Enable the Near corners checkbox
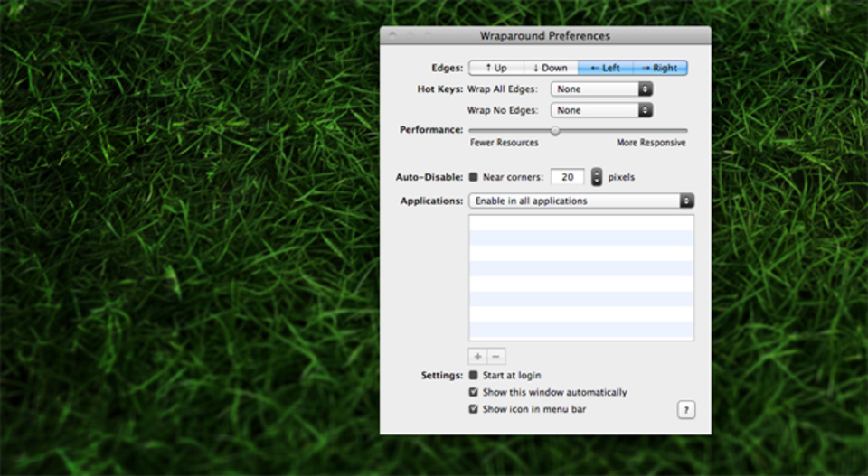This screenshot has width=868, height=476. 473,177
